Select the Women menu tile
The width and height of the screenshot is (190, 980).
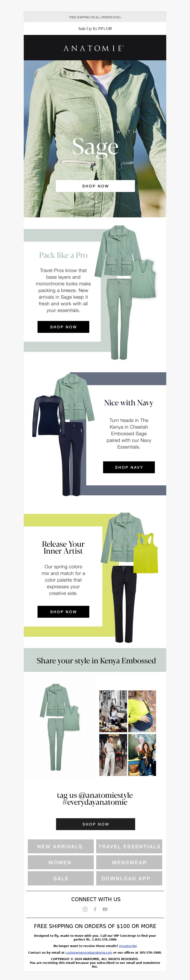tap(60, 862)
